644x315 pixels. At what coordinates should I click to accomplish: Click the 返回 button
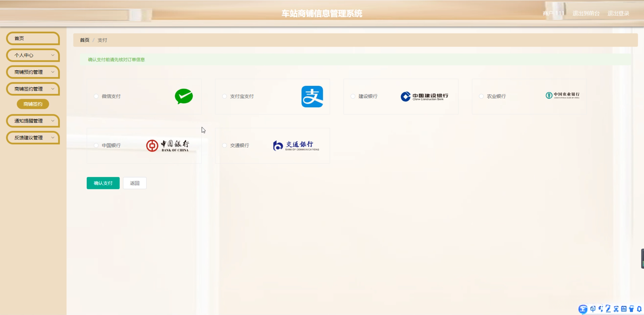[135, 183]
